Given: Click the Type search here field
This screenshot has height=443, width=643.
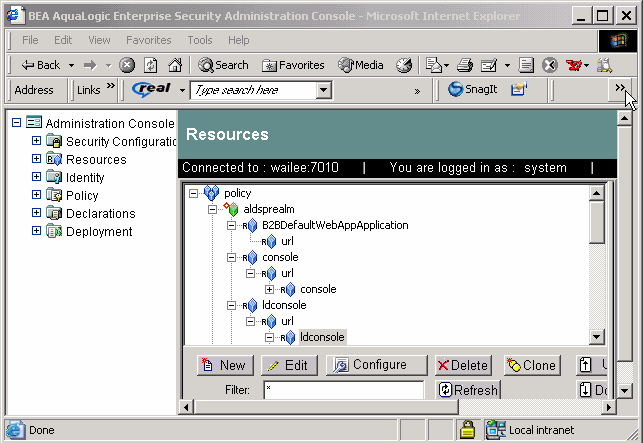Looking at the screenshot, I should tap(253, 90).
